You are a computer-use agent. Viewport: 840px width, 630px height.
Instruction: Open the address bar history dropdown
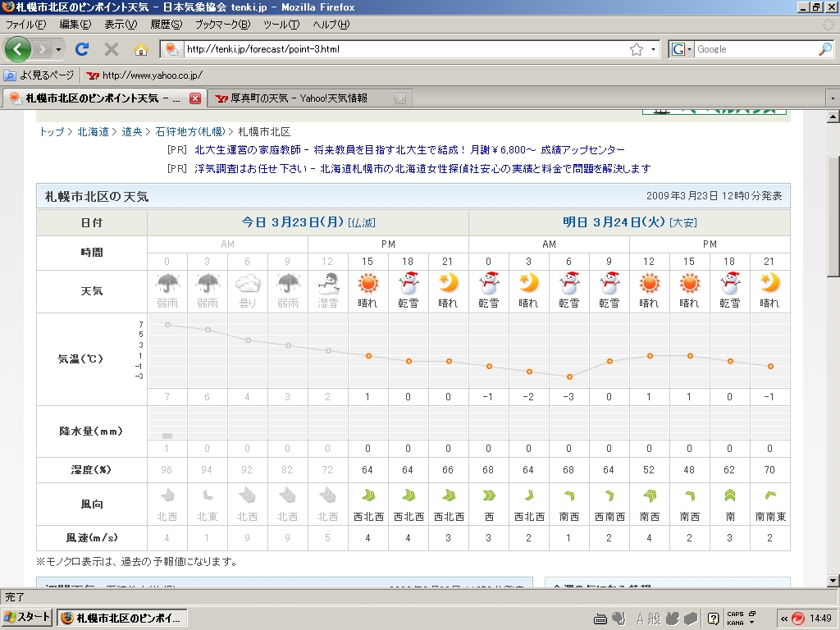tap(653, 49)
